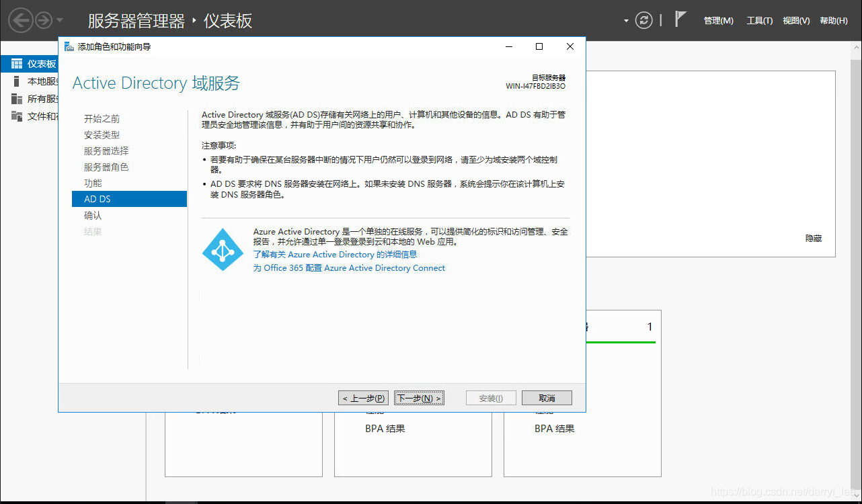Click all servers icon in sidebar

[x=17, y=99]
